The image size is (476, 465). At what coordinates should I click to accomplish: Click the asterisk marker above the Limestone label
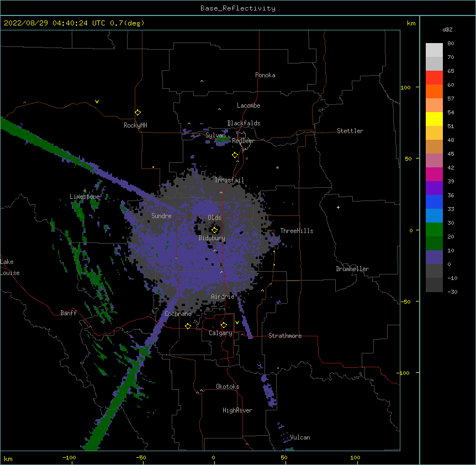point(84,191)
